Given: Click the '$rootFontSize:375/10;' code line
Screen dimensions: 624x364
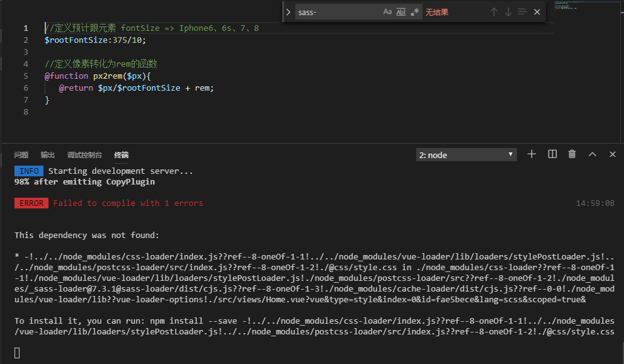Looking at the screenshot, I should click(95, 40).
